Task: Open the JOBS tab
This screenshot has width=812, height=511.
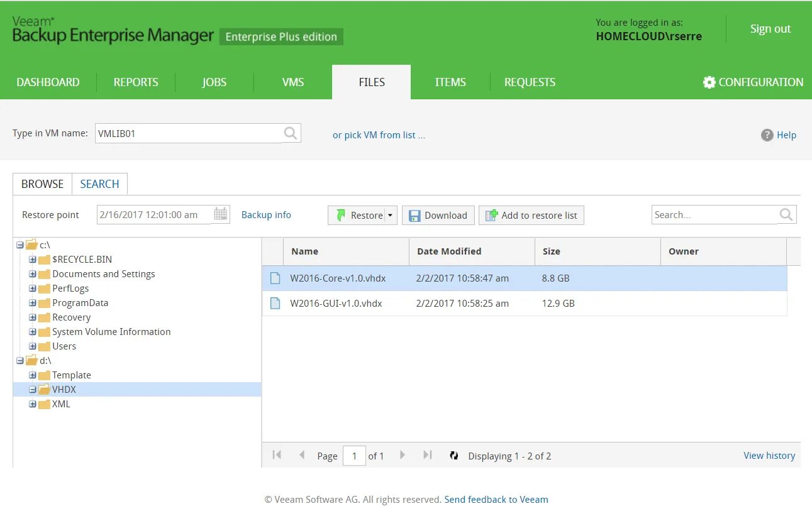Action: 214,82
